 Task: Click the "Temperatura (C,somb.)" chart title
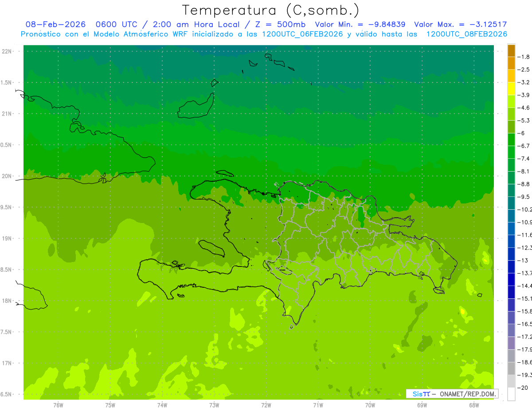pyautogui.click(x=270, y=10)
